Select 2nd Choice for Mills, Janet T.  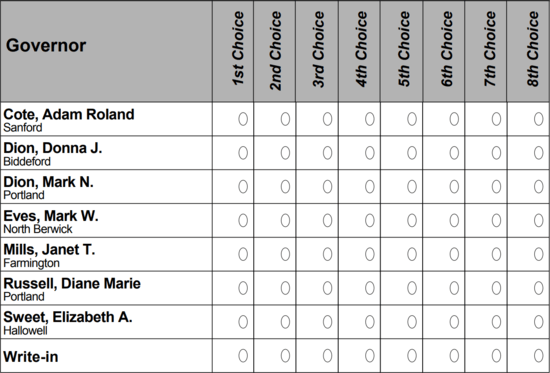(x=285, y=254)
